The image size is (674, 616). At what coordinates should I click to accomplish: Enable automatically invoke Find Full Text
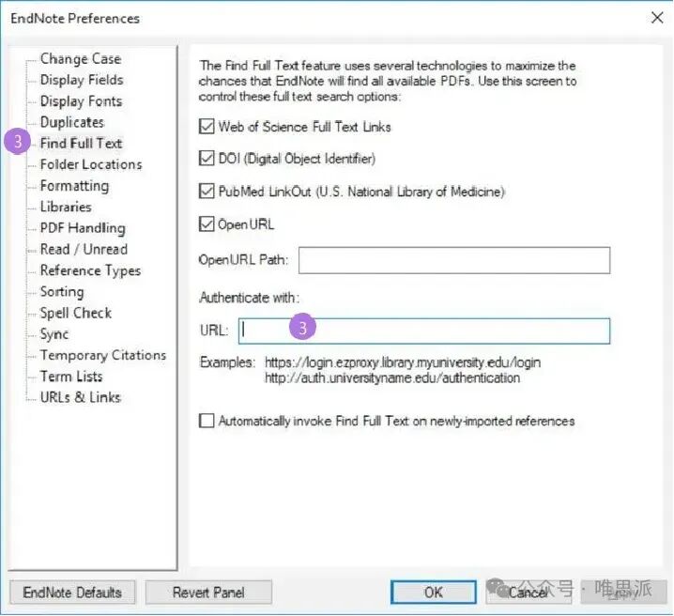tap(207, 421)
